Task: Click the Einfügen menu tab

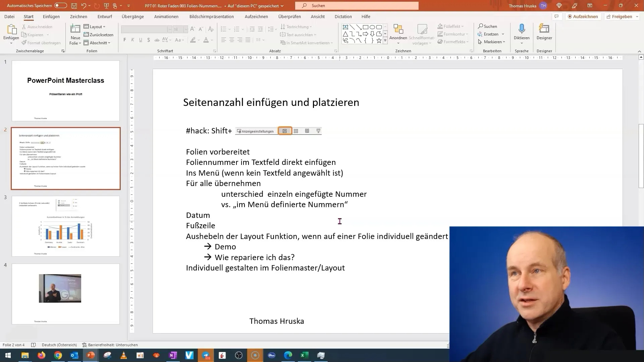Action: click(x=51, y=16)
